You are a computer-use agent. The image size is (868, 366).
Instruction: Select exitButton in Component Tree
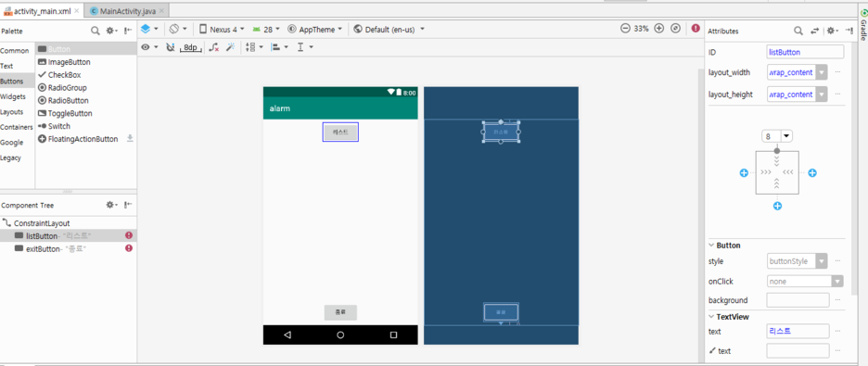(x=68, y=249)
